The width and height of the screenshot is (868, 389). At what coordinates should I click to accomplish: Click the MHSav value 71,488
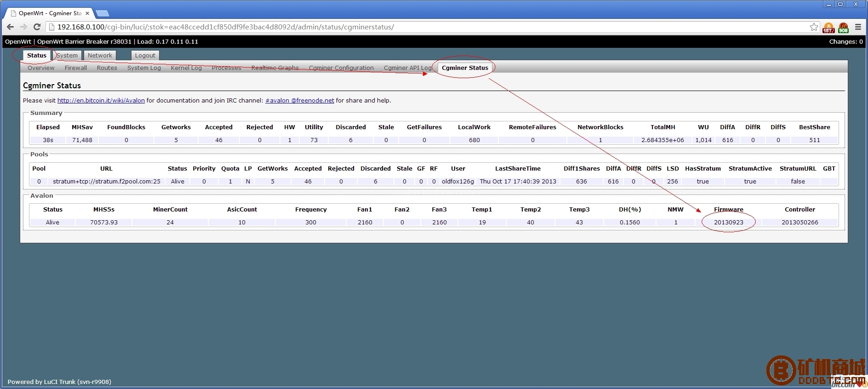82,140
